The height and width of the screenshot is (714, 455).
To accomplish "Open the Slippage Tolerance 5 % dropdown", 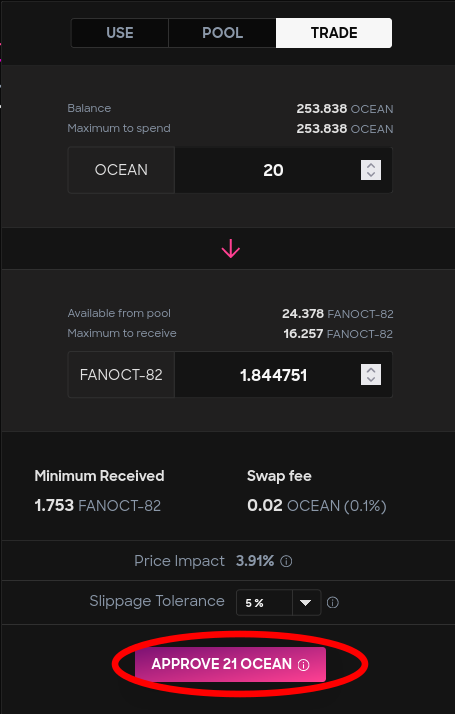I will click(279, 602).
